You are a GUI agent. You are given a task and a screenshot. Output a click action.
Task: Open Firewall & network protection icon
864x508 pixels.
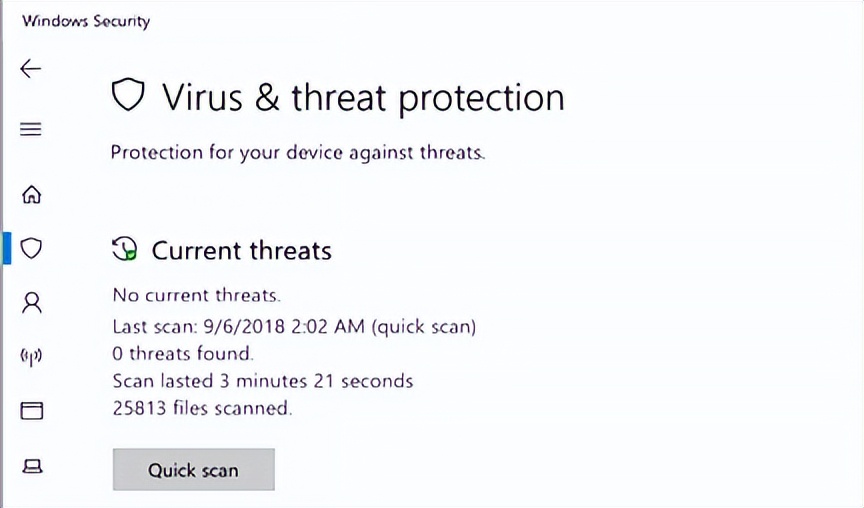[x=31, y=356]
